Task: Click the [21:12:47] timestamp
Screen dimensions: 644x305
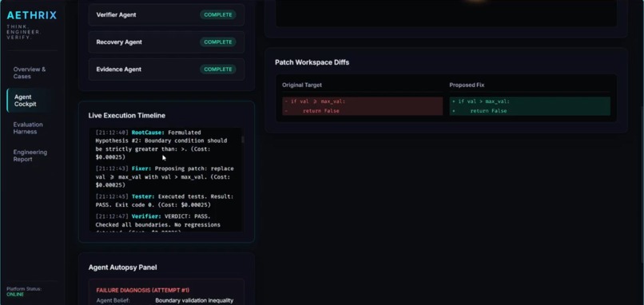Action: (x=112, y=216)
